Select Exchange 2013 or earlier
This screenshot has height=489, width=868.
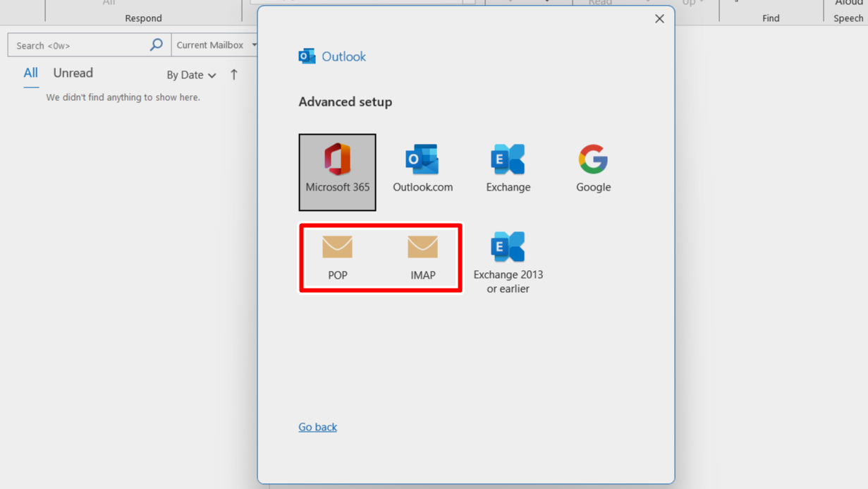point(508,262)
